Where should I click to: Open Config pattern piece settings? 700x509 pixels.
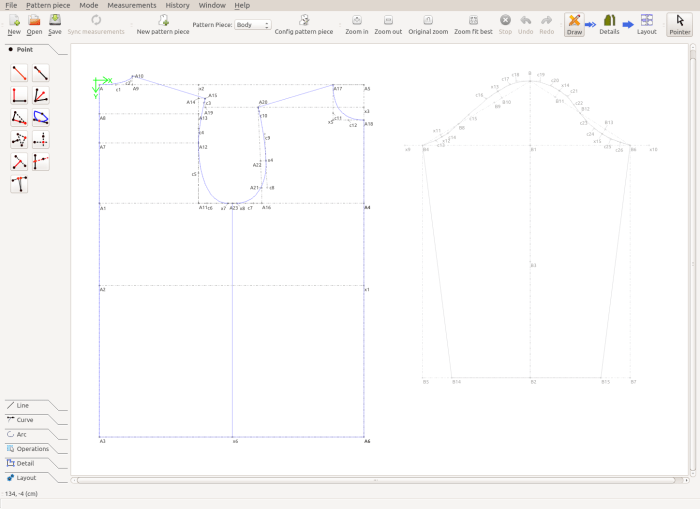(x=304, y=25)
